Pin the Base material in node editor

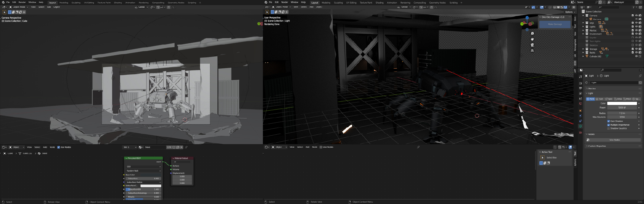pyautogui.click(x=186, y=147)
